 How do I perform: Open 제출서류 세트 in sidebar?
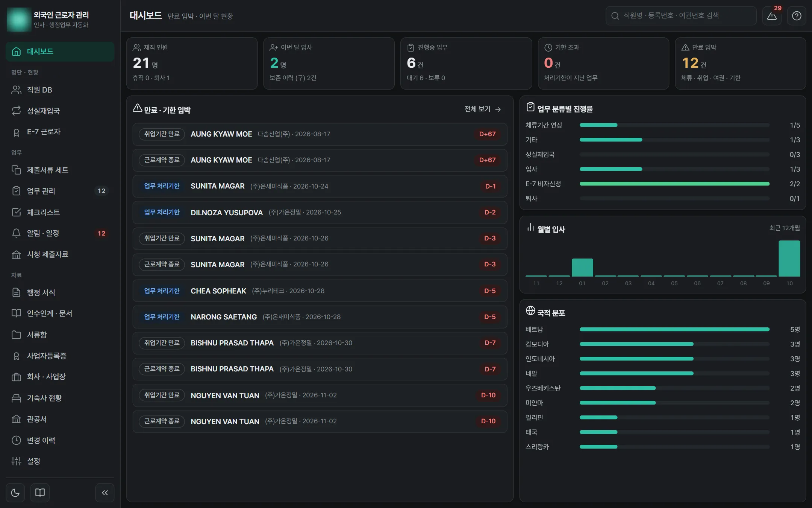(x=60, y=170)
